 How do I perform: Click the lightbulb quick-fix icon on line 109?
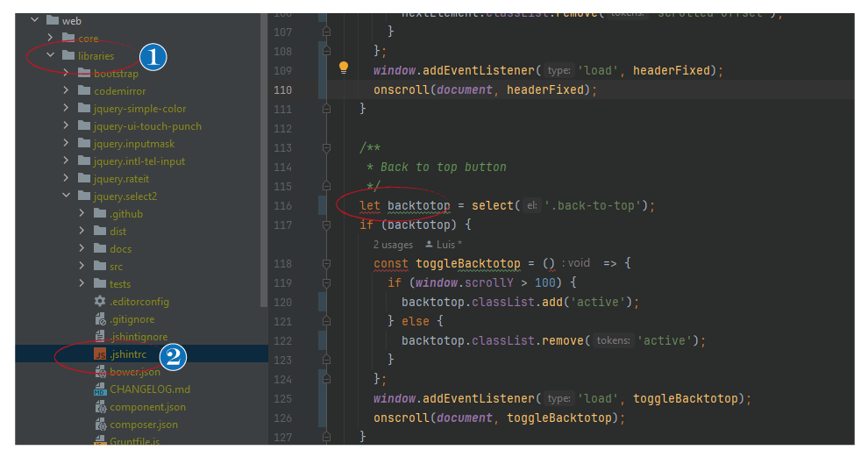click(344, 68)
